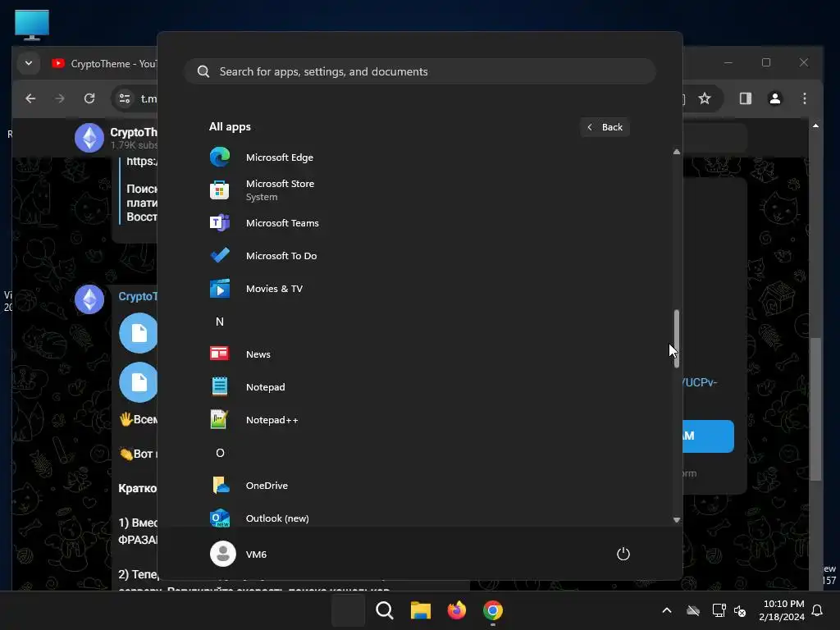Open the desktop computer icon
This screenshot has height=630, width=840.
coord(32,25)
